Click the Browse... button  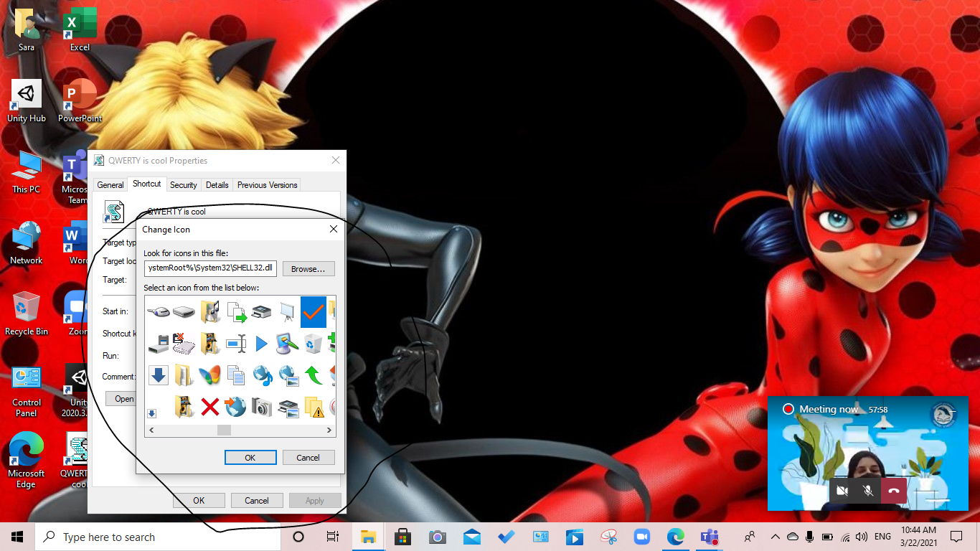pyautogui.click(x=308, y=269)
